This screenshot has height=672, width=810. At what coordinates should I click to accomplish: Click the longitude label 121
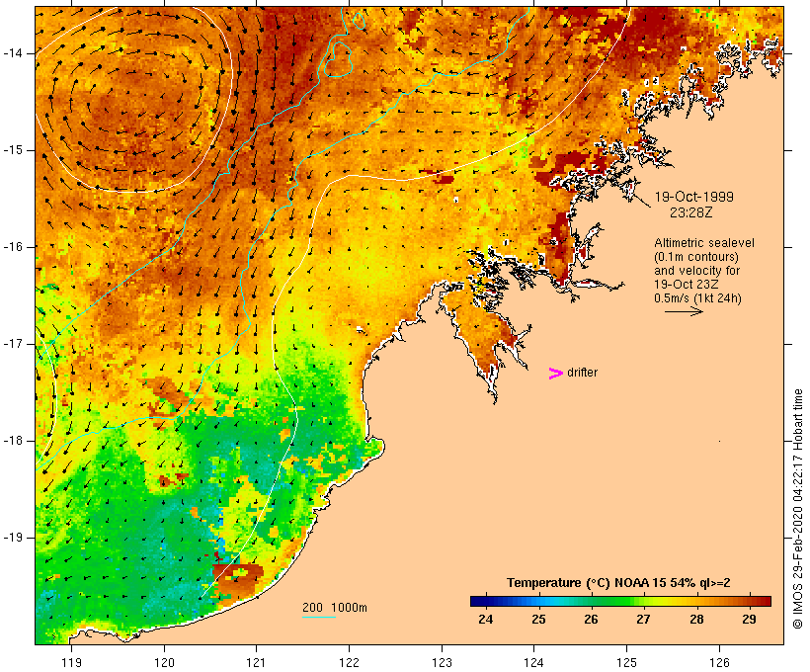coord(256,662)
